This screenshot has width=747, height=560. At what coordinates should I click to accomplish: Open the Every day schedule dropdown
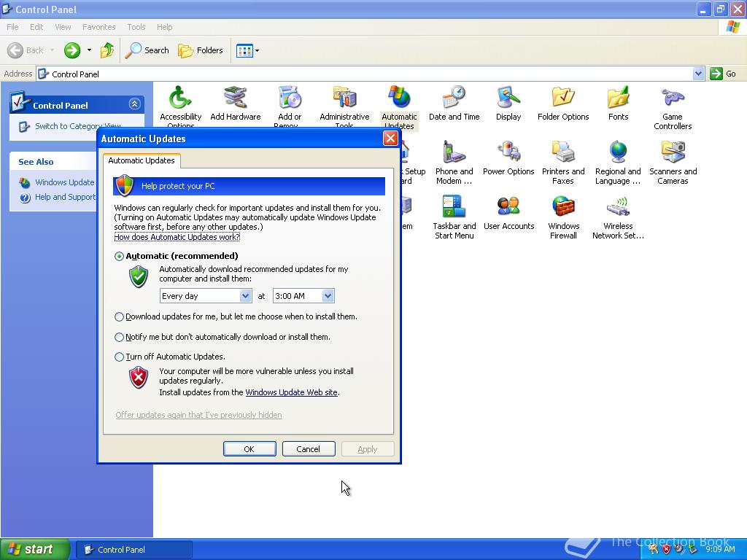pyautogui.click(x=245, y=296)
